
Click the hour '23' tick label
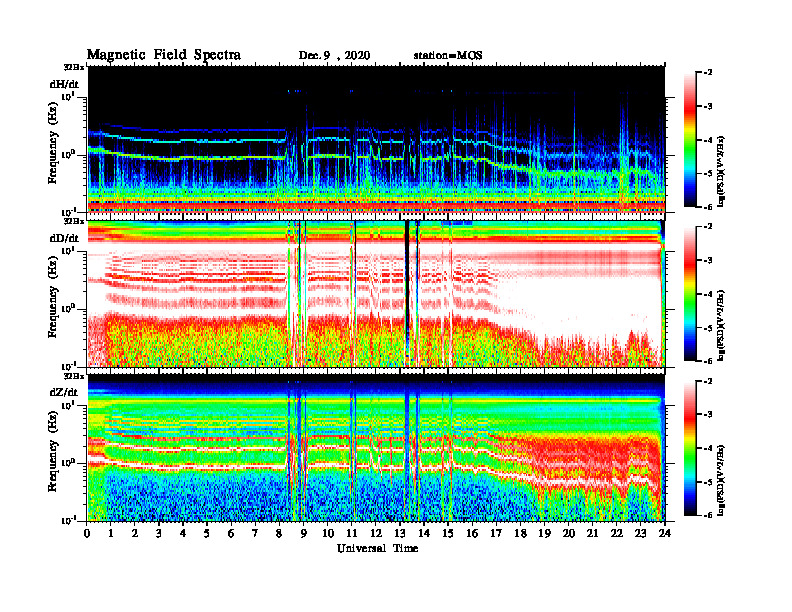click(x=640, y=534)
